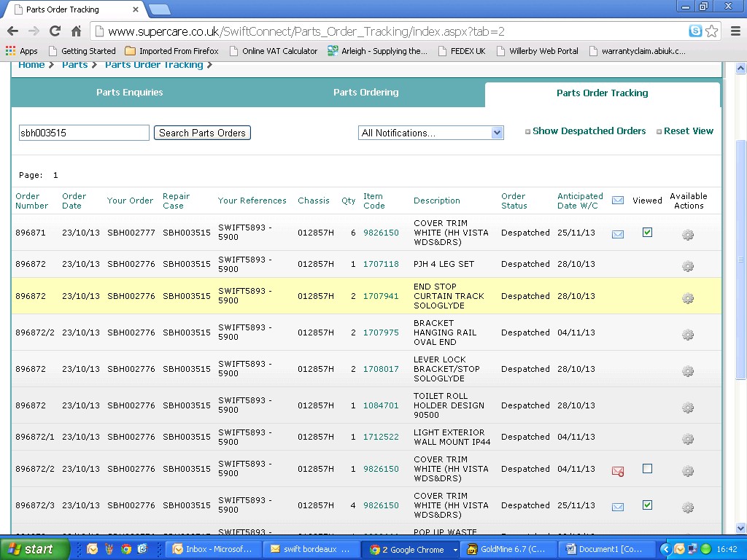
Task: Open the Google Chrome taskbar group dropdown
Action: [x=455, y=550]
